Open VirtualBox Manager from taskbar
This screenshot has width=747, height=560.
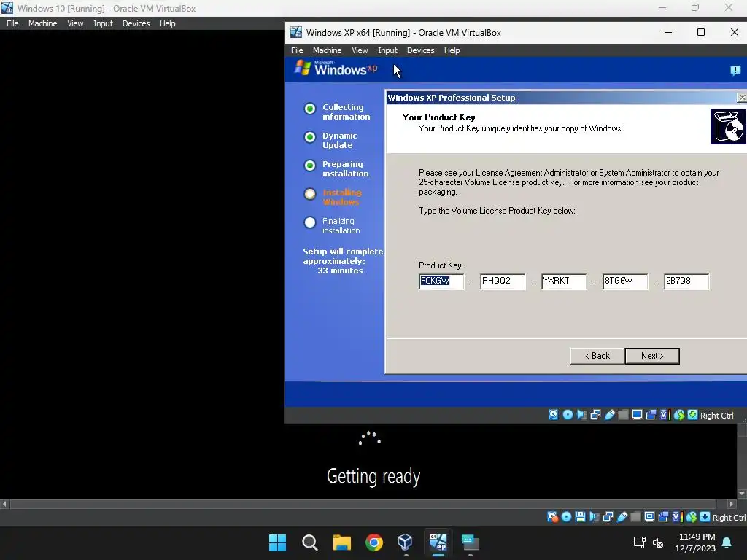[x=406, y=542]
